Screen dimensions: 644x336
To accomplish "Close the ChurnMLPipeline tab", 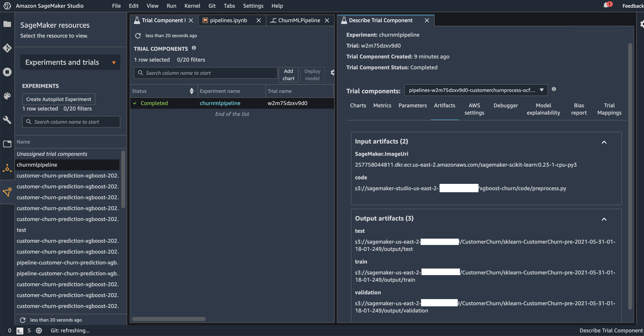I will (327, 20).
